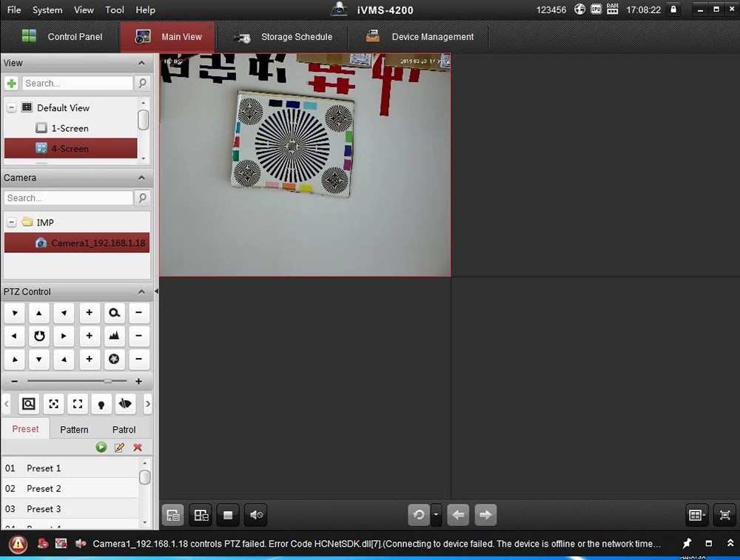Select Camera1_192.168.1.18 in camera tree
The height and width of the screenshot is (560, 740).
[x=77, y=243]
